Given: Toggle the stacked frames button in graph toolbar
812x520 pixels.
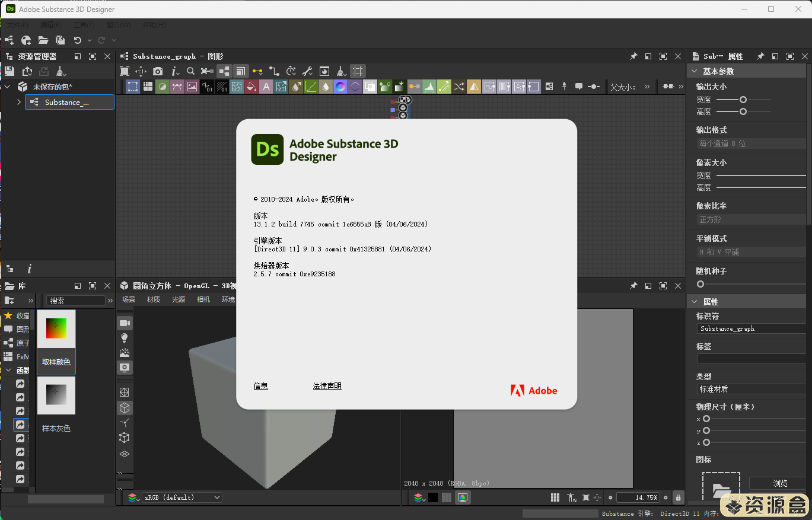Looking at the screenshot, I should [241, 71].
